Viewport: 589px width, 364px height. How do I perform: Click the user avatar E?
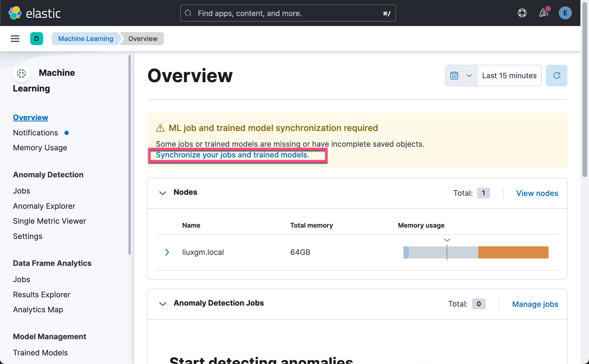(565, 13)
